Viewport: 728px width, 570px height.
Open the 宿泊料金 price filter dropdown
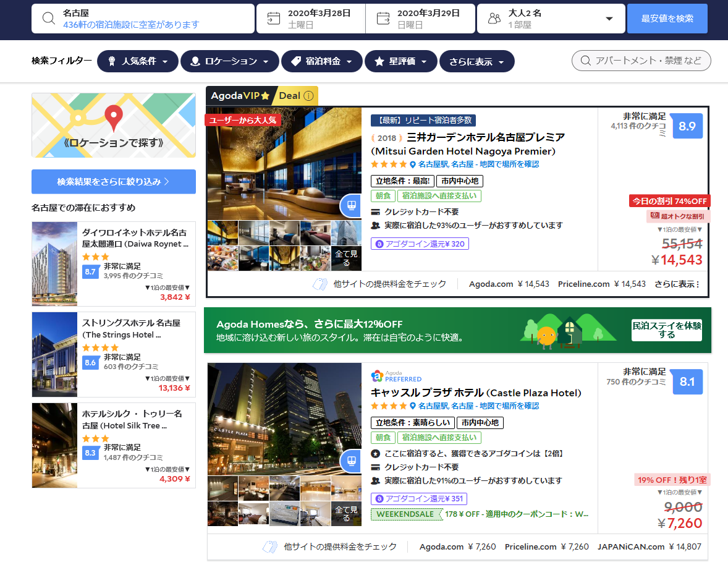[322, 61]
